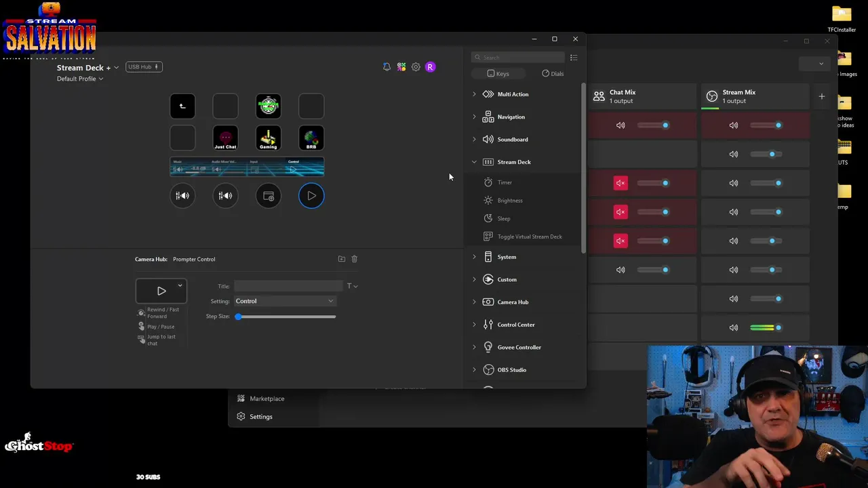Delete action using the trash icon

click(354, 259)
